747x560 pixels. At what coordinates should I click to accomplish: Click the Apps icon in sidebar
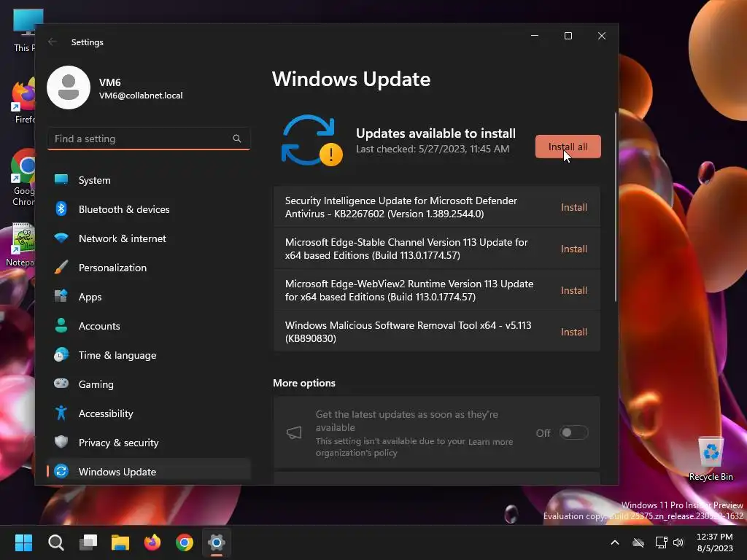coord(61,296)
